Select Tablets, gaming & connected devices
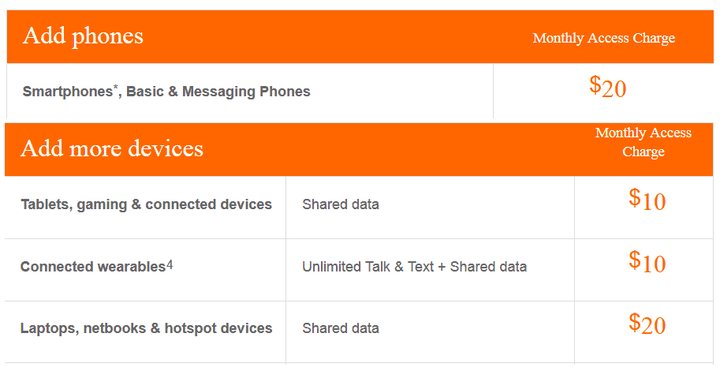 click(146, 204)
